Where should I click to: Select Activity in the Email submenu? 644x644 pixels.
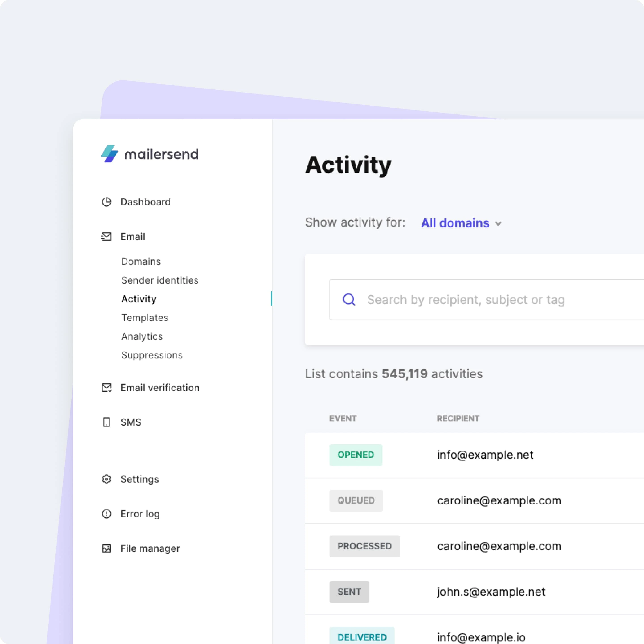139,299
